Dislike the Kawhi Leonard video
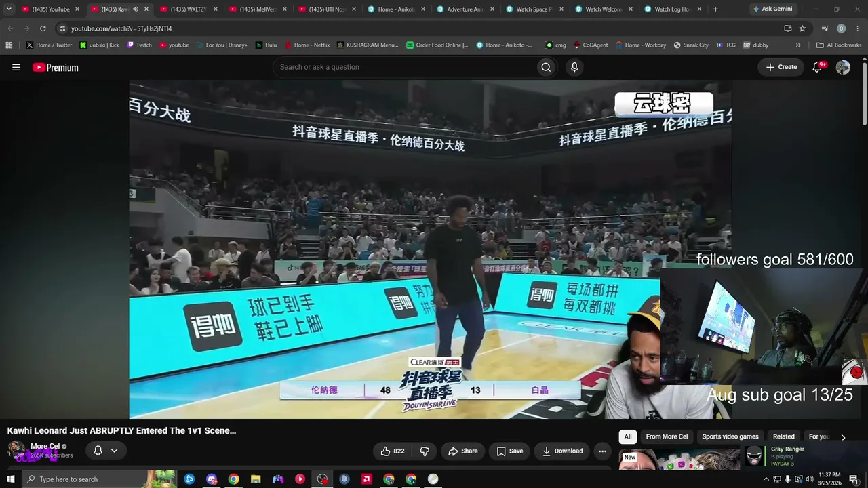The width and height of the screenshot is (868, 488). point(425,451)
